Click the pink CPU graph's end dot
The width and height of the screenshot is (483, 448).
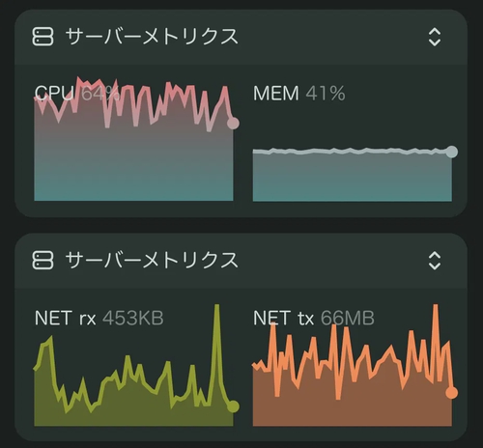click(x=233, y=123)
